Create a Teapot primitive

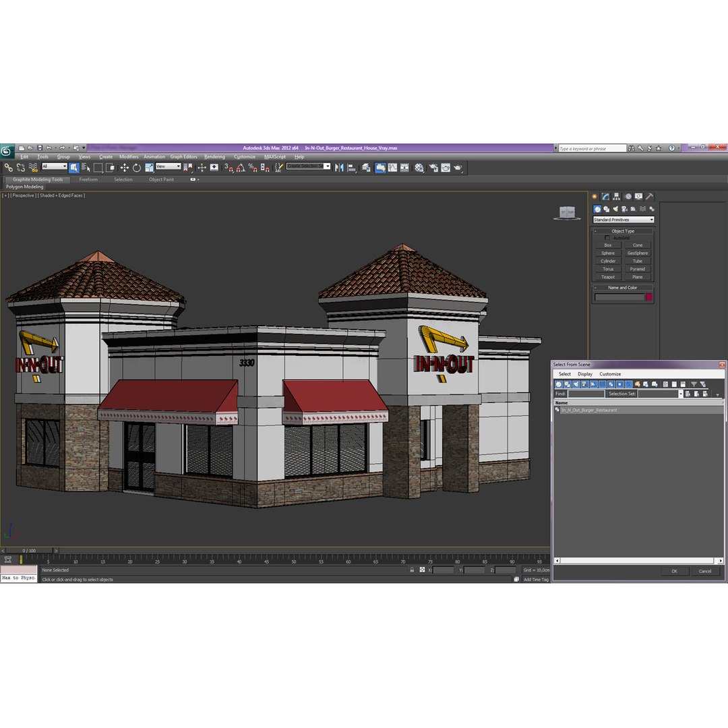point(608,277)
